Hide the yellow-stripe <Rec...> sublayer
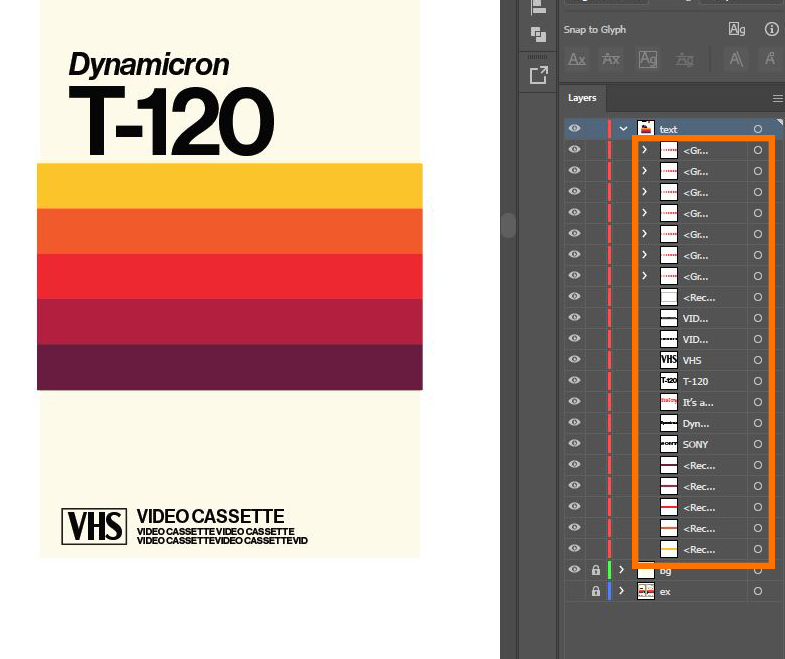The image size is (785, 659). coord(575,548)
